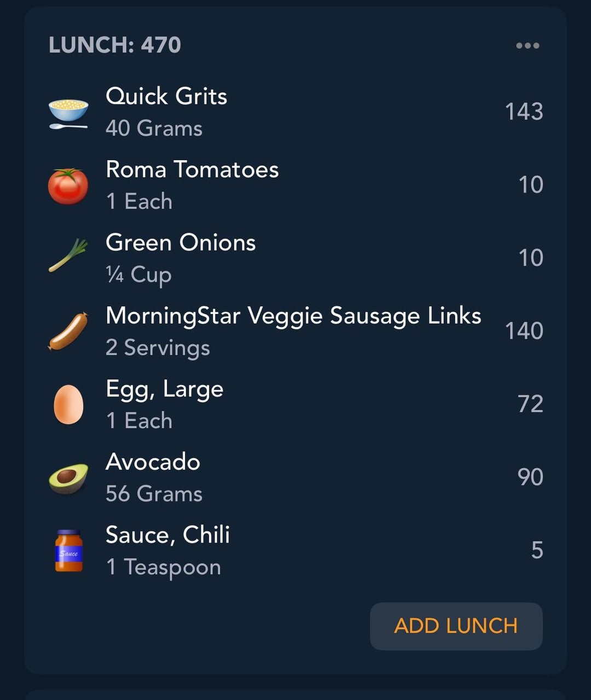Click the ADD LUNCH button
591x700 pixels.
click(x=456, y=626)
